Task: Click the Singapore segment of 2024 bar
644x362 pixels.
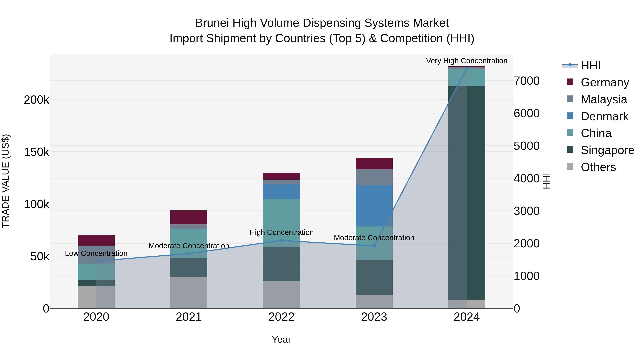Action: [467, 193]
